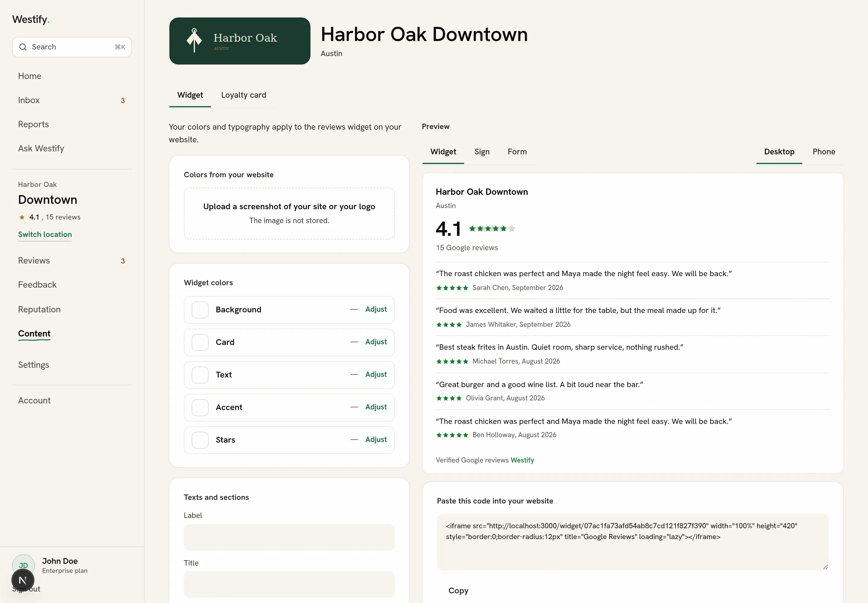Viewport: 868px width, 603px height.
Task: Open Reports from the sidebar
Action: point(34,124)
